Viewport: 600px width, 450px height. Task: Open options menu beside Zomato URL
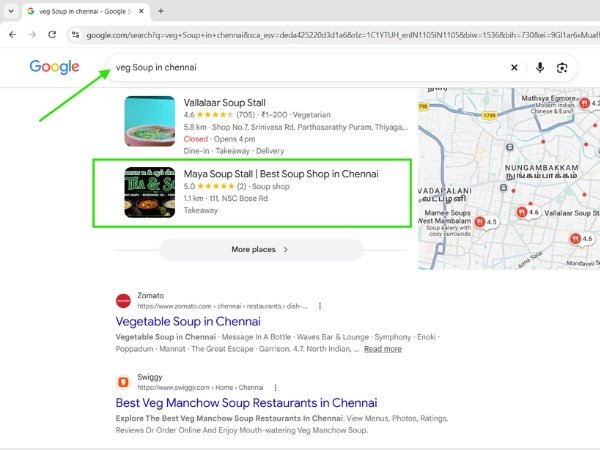tap(320, 306)
